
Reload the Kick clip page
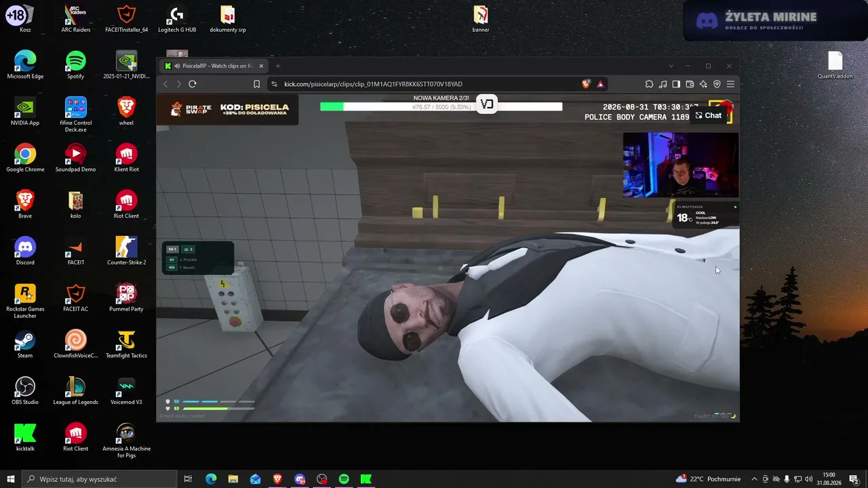pyautogui.click(x=193, y=84)
